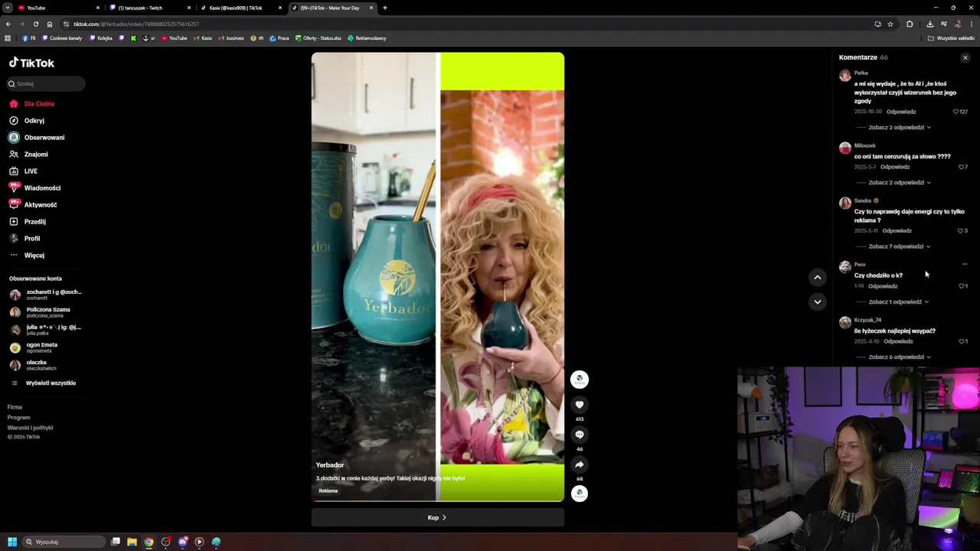Open Aktywność notifications
Screen dimensions: 980x551
[40, 204]
